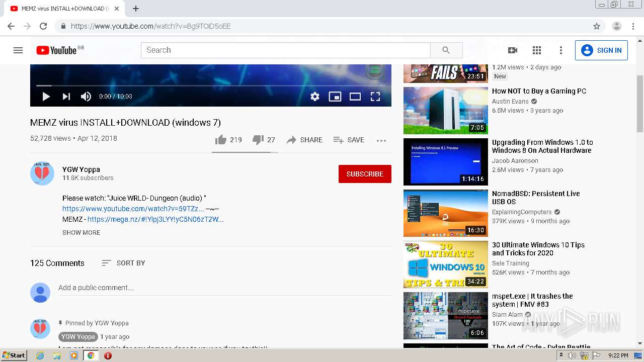Share the MEMZ virus video

point(304,140)
